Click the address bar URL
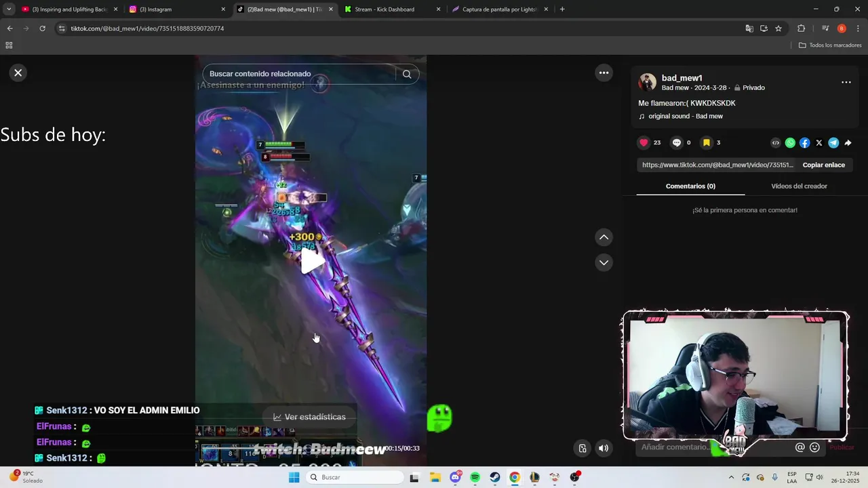The height and width of the screenshot is (488, 868). click(147, 28)
